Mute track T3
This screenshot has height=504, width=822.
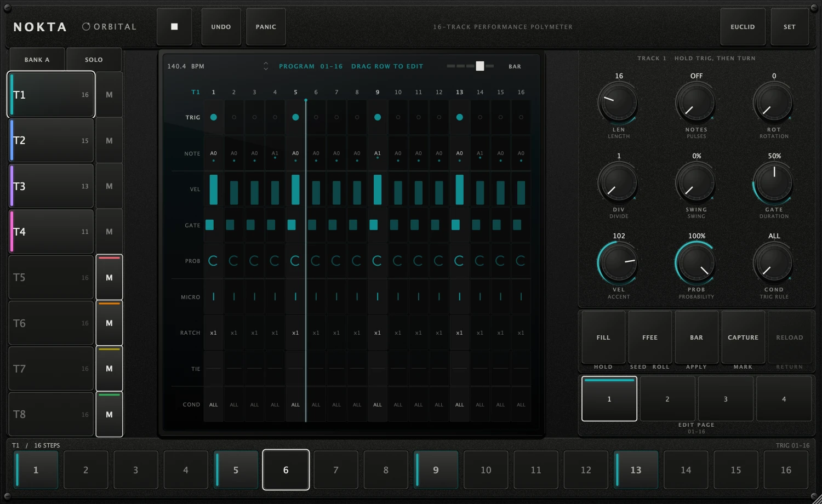pyautogui.click(x=109, y=186)
